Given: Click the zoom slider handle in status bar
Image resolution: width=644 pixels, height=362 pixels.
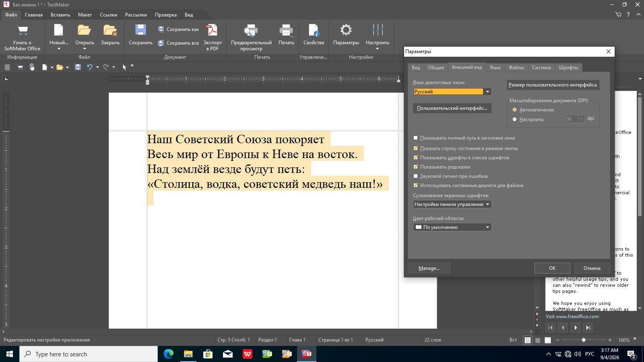Looking at the screenshot, I should [583, 340].
